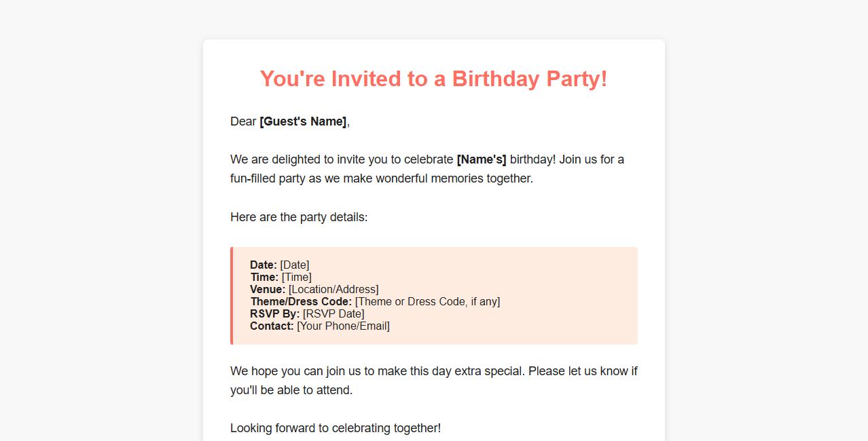This screenshot has width=868, height=441.
Task: Click the bold "Contact:" label
Action: tap(272, 326)
